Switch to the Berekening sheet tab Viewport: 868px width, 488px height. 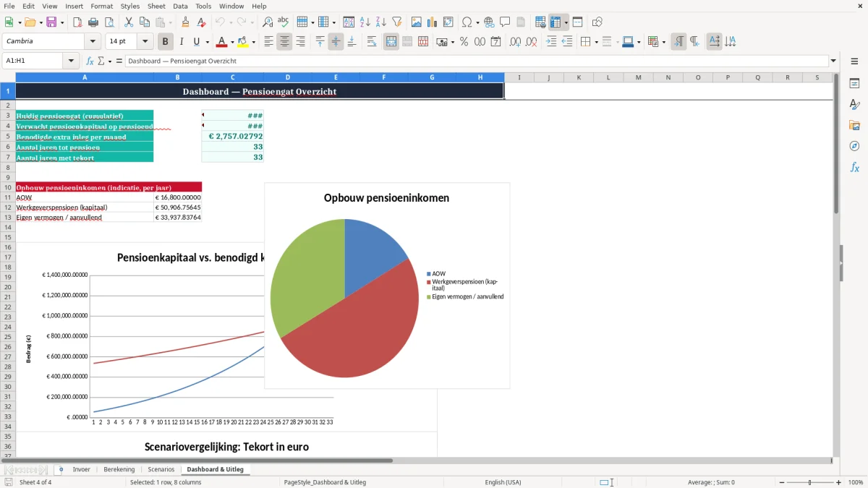(119, 469)
